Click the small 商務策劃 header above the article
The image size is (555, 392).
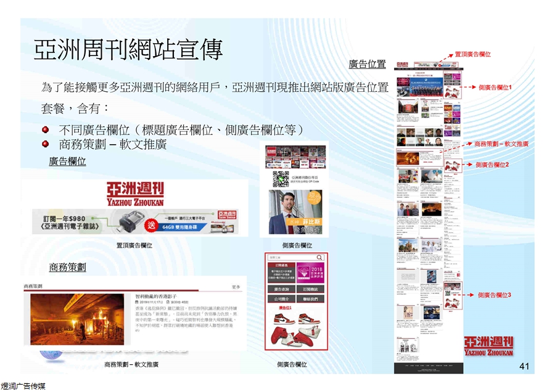click(33, 286)
